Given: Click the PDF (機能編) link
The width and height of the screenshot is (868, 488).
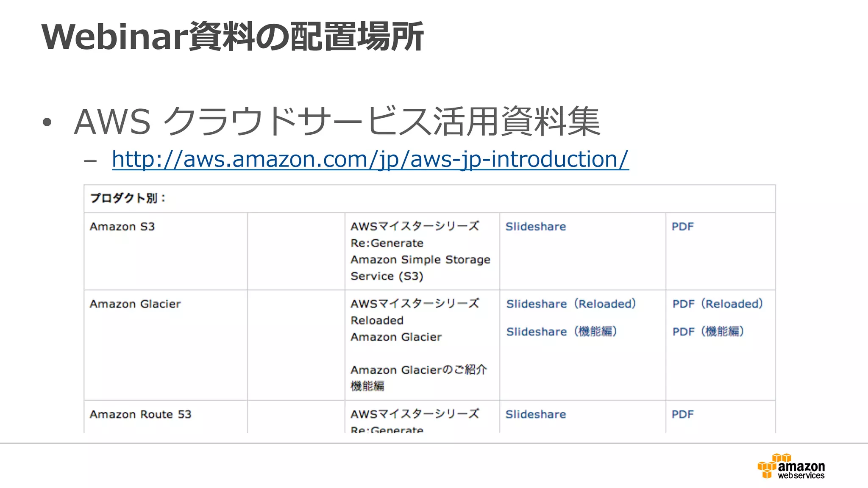Looking at the screenshot, I should click(x=708, y=332).
